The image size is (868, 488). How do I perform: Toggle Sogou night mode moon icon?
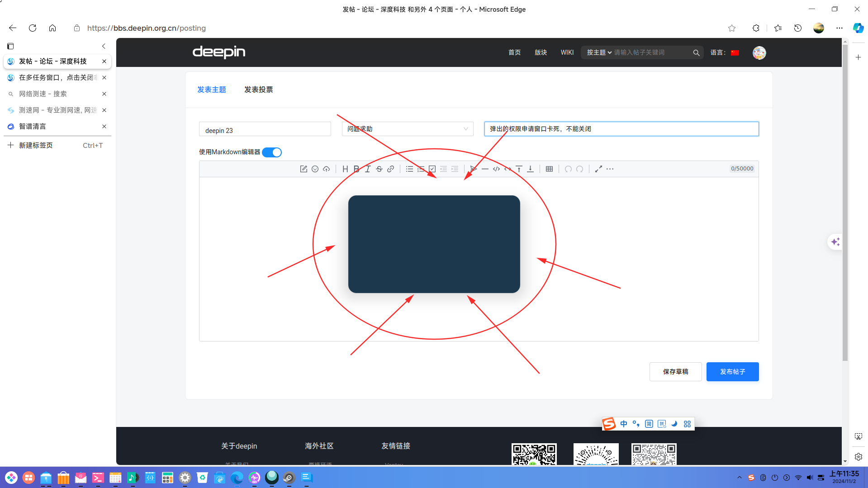click(x=674, y=424)
